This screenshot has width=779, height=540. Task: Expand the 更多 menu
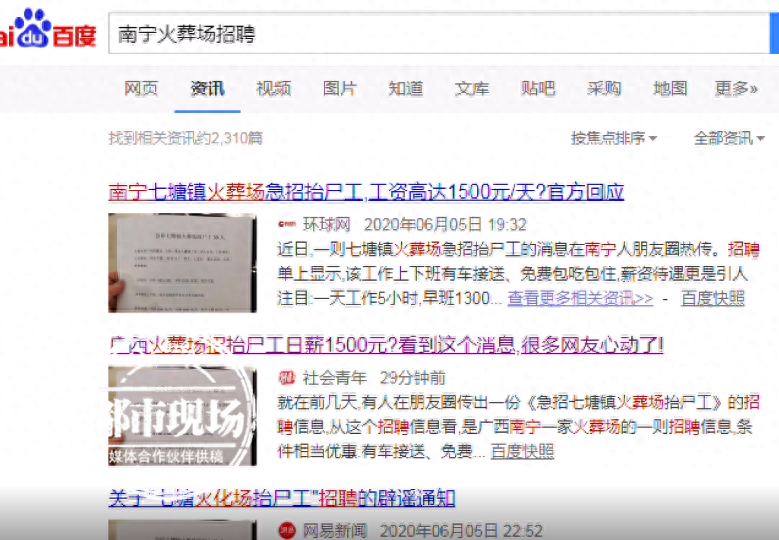pyautogui.click(x=736, y=88)
